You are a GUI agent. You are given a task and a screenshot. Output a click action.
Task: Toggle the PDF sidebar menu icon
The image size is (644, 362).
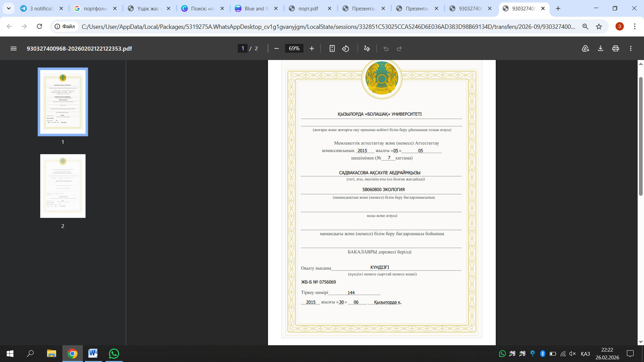tap(13, 49)
